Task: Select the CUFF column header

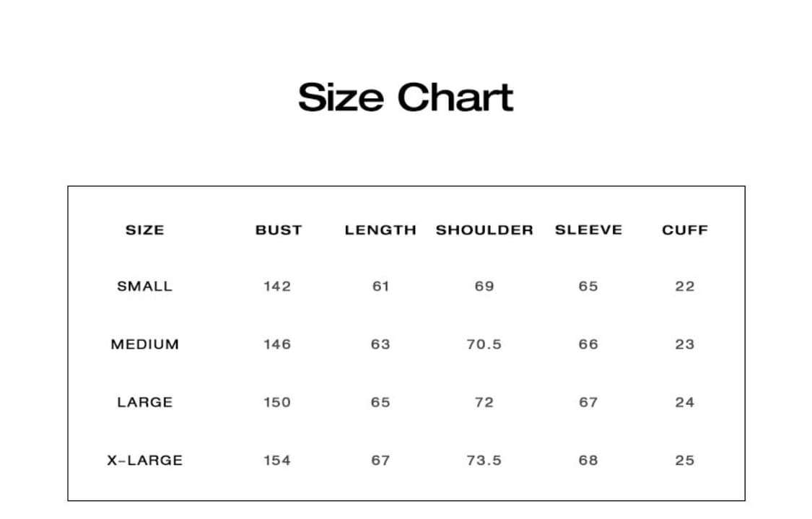Action: 685,230
